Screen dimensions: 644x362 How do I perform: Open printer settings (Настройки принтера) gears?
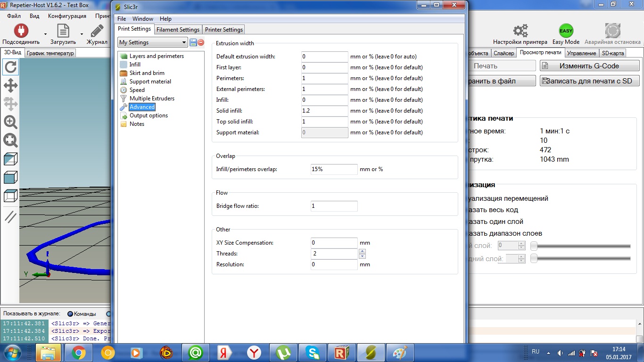tap(520, 31)
